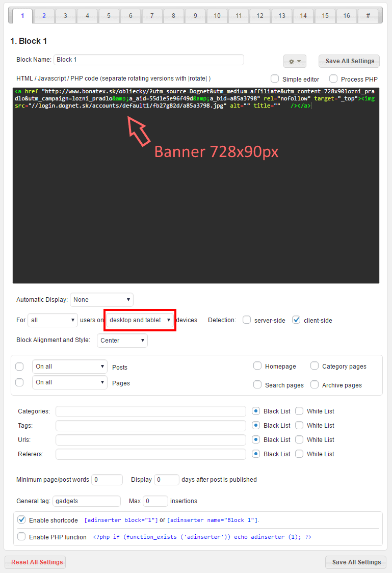392x573 pixels.
Task: Uncheck client-side detection
Action: tap(296, 320)
